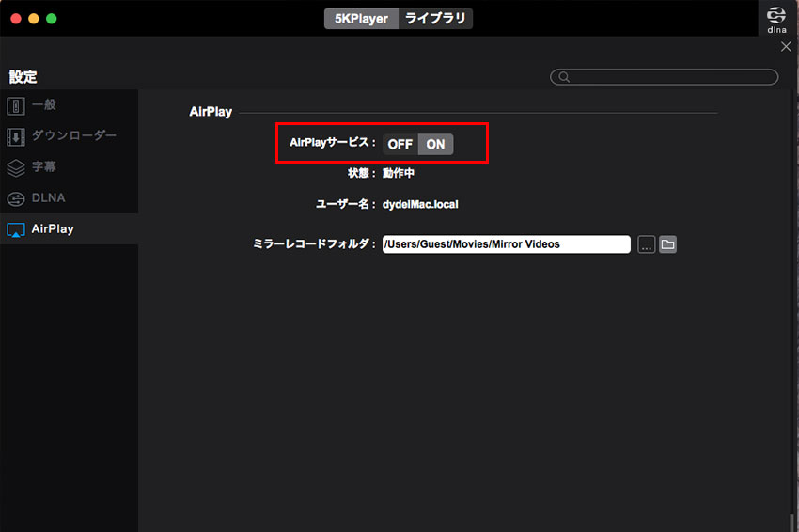799x532 pixels.
Task: Close the settings panel with the X
Action: coord(786,46)
